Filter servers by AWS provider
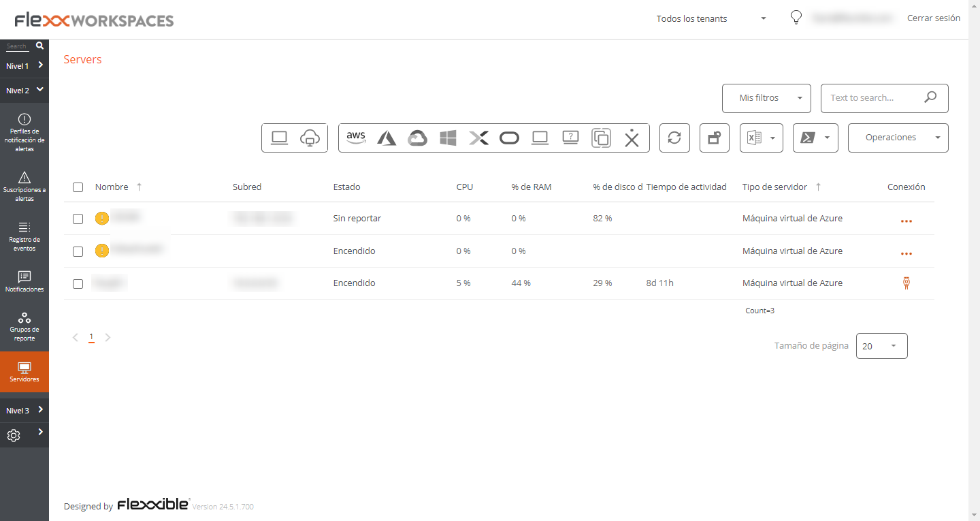 356,138
